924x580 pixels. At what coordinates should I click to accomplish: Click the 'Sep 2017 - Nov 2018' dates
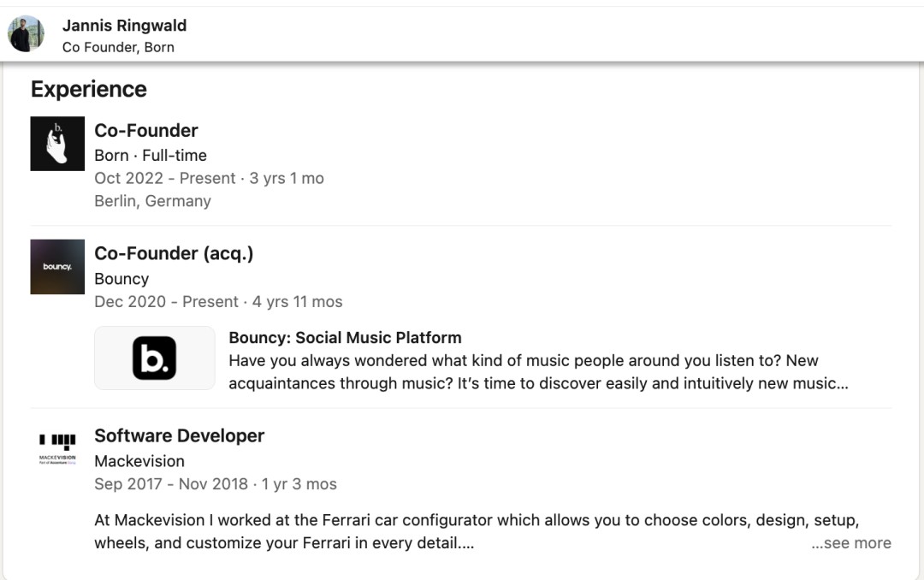(171, 484)
